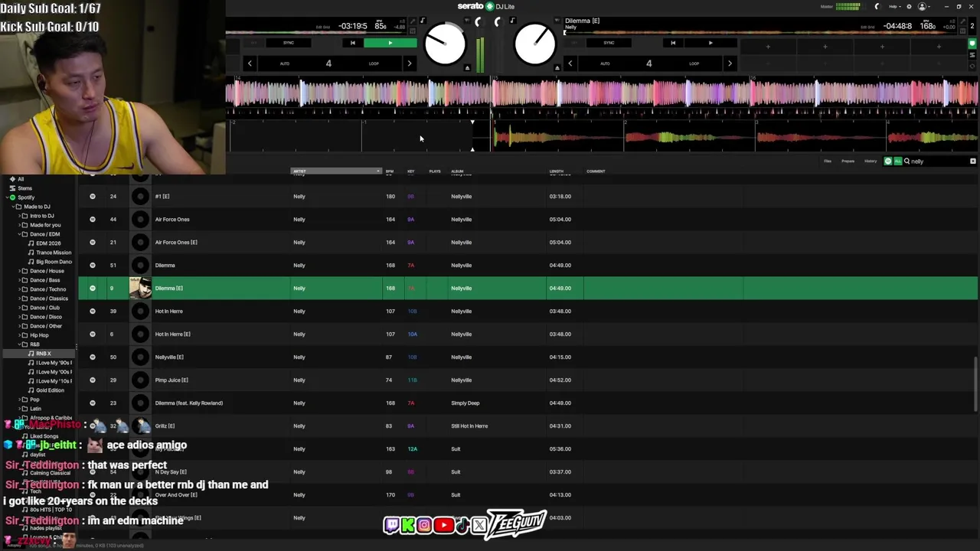This screenshot has height=551, width=980.
Task: Toggle AUTO loop on the right deck
Action: pyautogui.click(x=605, y=64)
